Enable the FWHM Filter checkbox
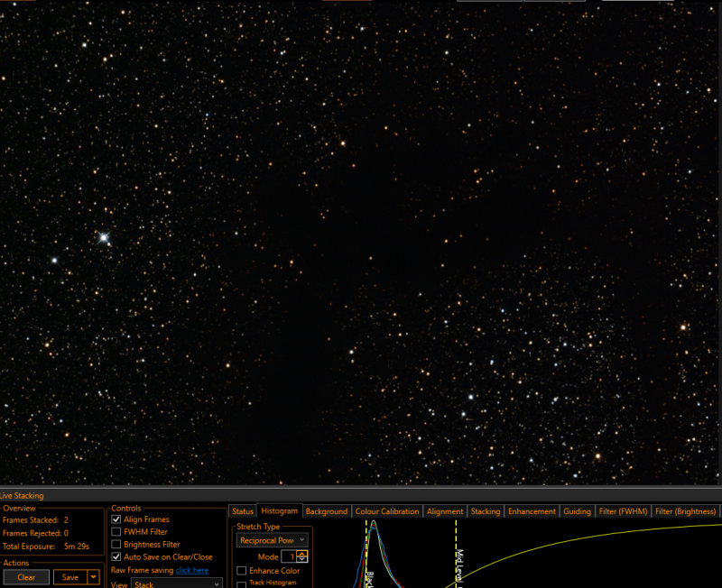 (x=116, y=531)
